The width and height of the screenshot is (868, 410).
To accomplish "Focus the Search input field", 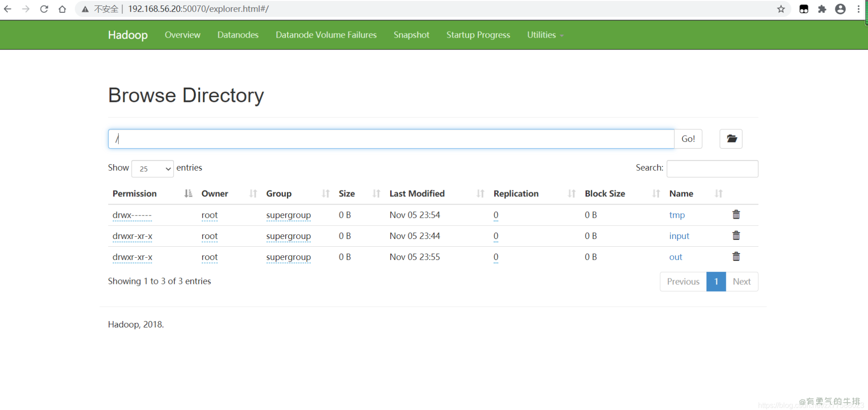I will point(712,169).
